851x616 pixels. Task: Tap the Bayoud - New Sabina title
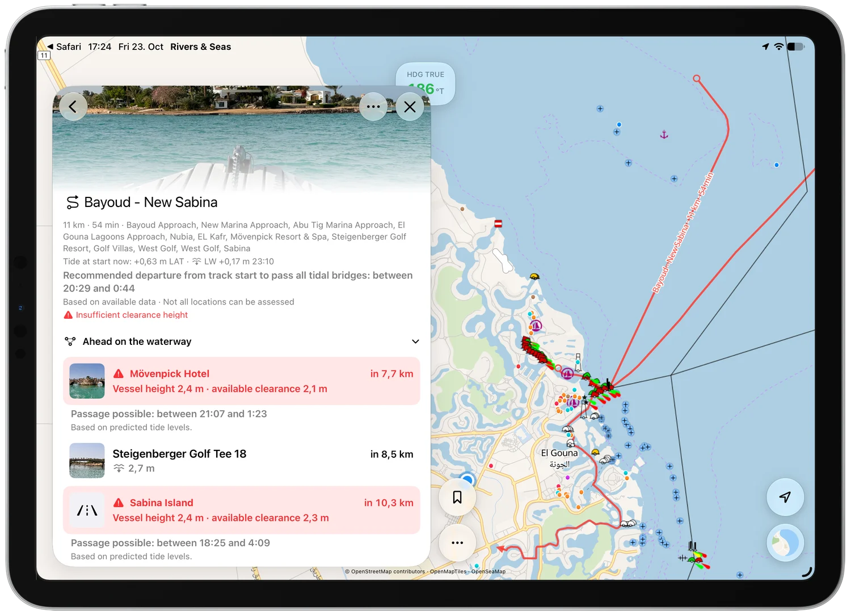(151, 202)
